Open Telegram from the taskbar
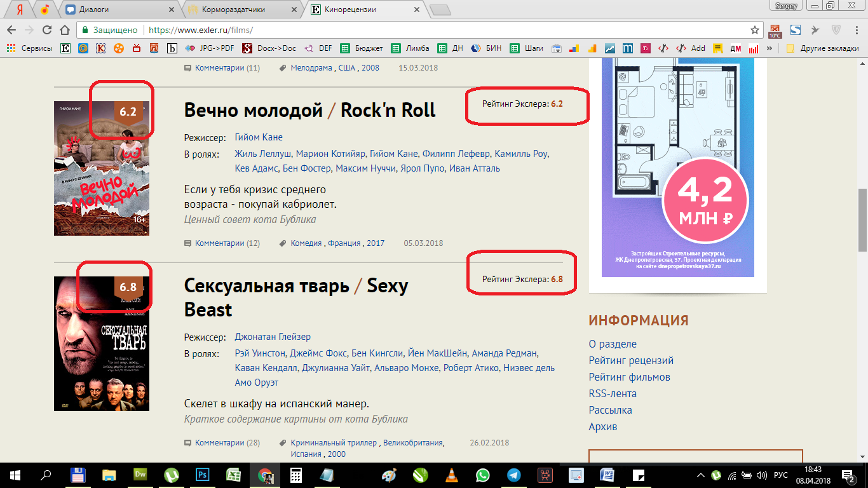Viewport: 868px width, 488px height. coord(513,475)
